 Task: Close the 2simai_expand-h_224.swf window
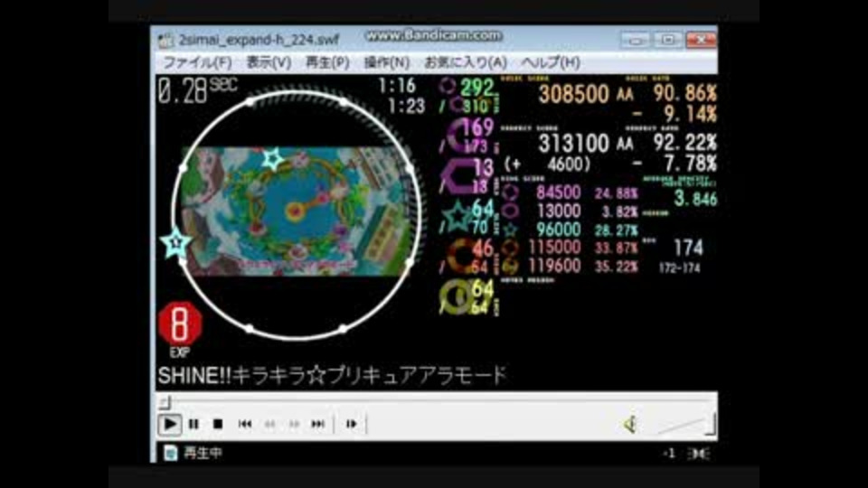(701, 40)
